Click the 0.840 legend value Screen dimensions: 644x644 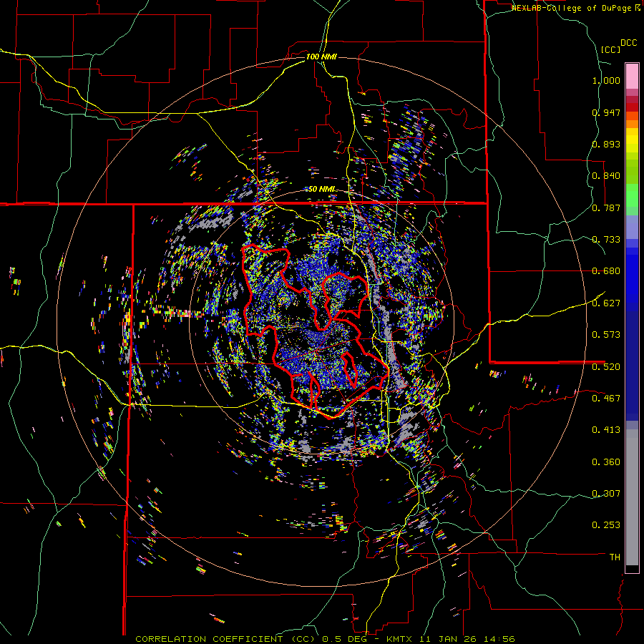[x=606, y=176]
